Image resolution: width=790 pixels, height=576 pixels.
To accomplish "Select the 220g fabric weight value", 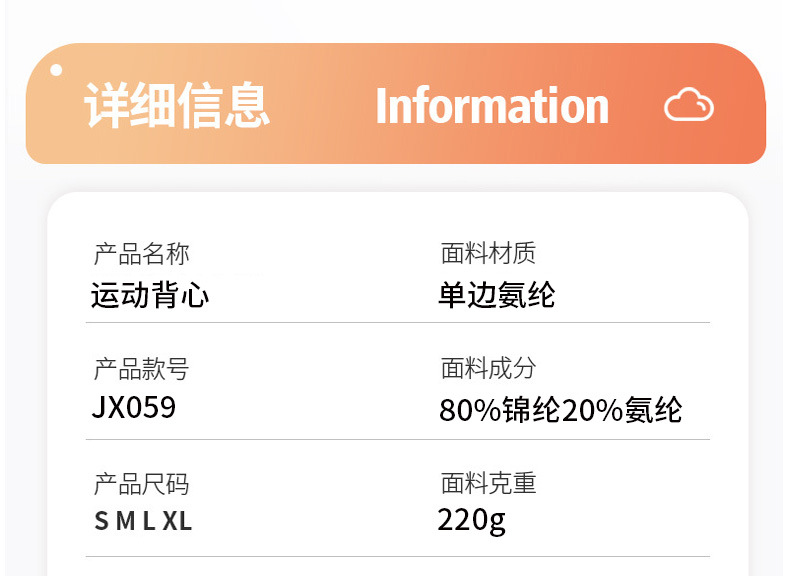I will [471, 521].
